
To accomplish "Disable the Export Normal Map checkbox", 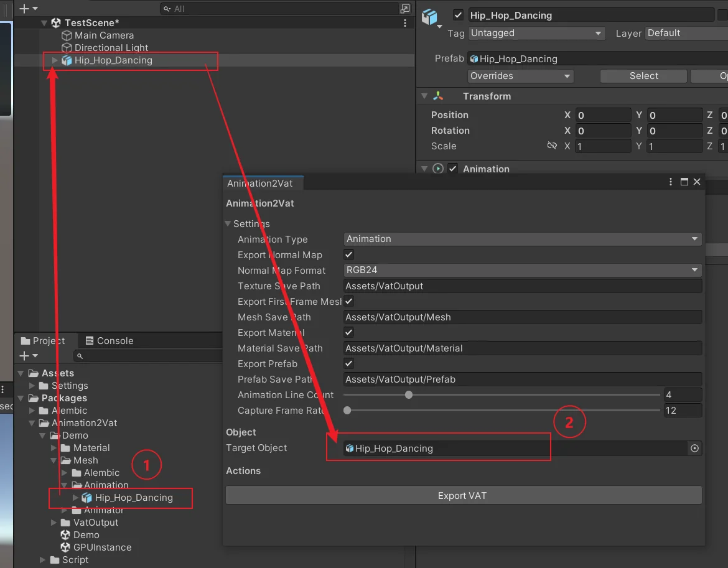I will tap(348, 254).
